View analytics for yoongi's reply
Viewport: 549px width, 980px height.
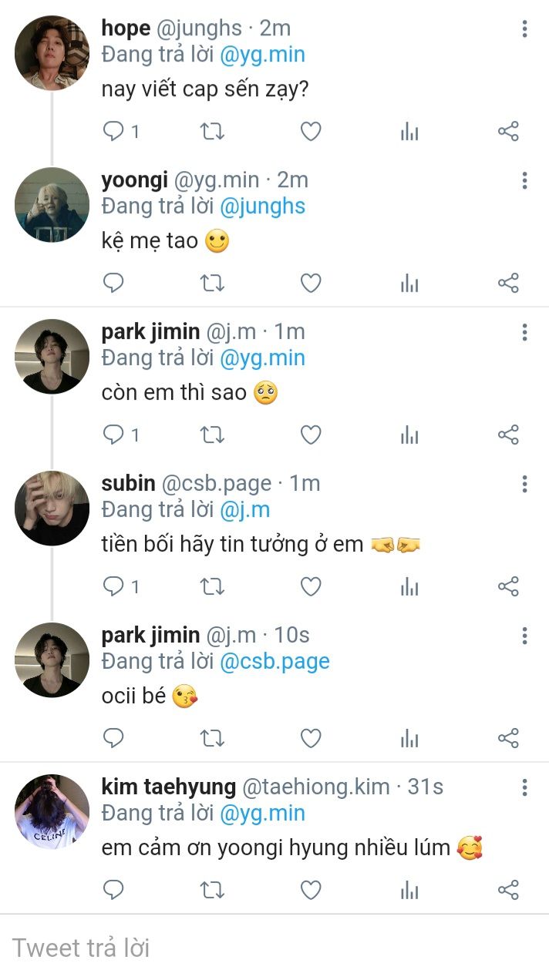(409, 284)
